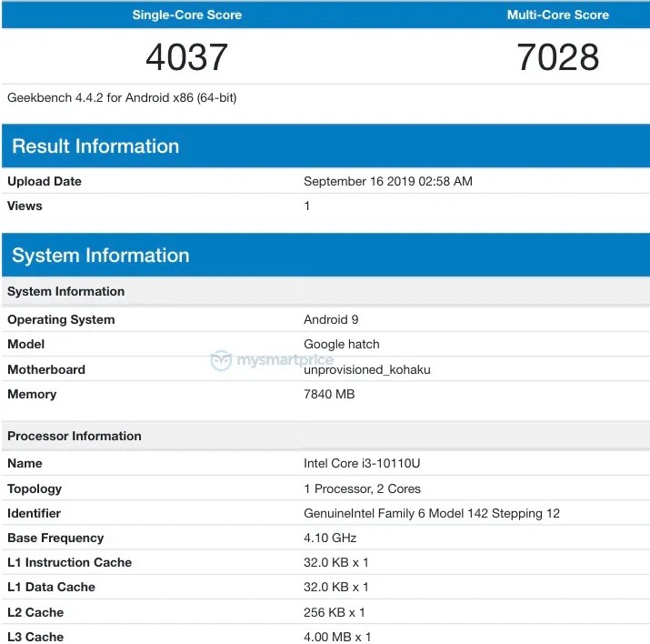Click the Views label
Screen dimensions: 650x644
(25, 206)
